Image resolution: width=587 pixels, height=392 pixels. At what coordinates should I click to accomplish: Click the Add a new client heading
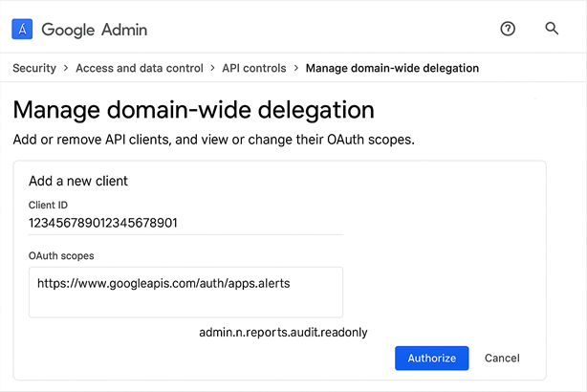pos(78,181)
